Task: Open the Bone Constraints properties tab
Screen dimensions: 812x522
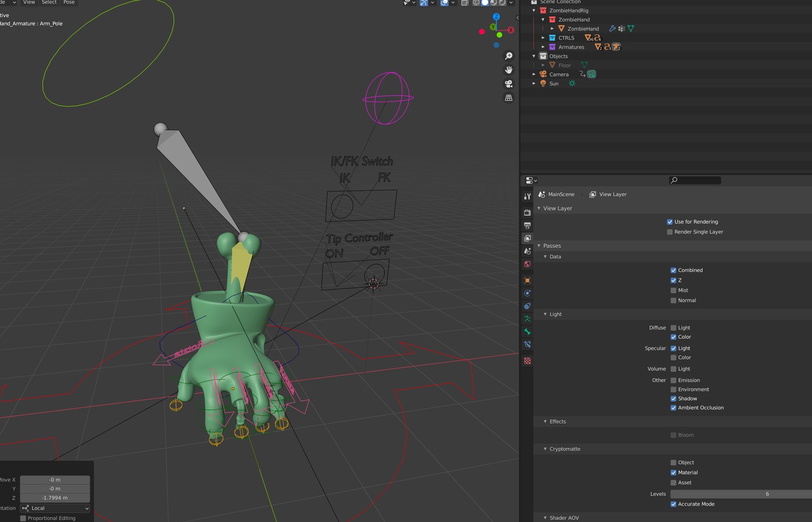Action: point(527,345)
